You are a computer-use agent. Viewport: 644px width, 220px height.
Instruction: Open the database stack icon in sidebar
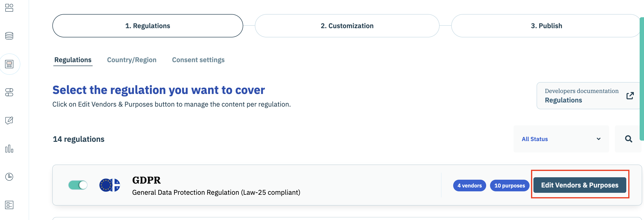pos(9,36)
